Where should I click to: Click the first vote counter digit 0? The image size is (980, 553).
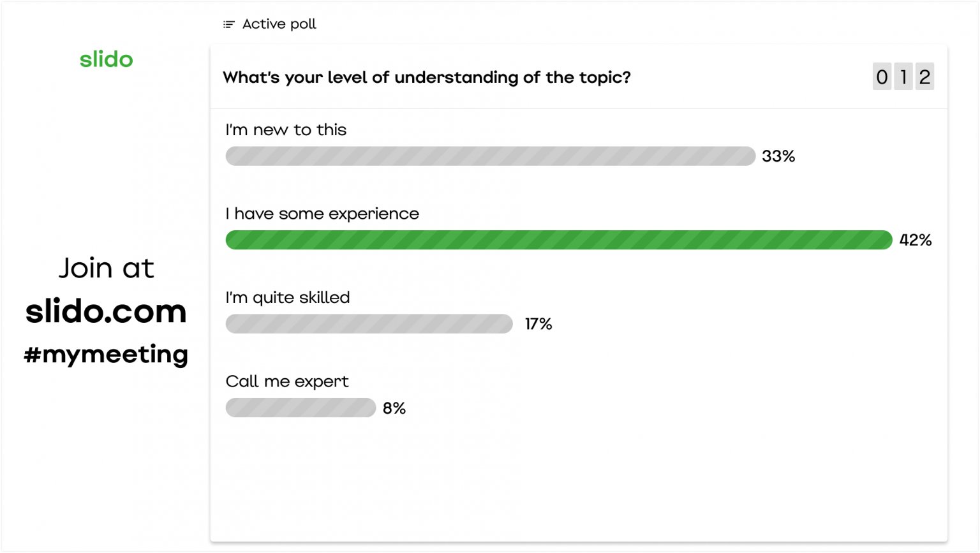coord(882,77)
